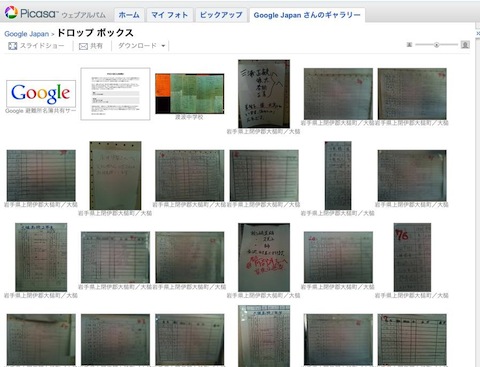This screenshot has height=367, width=480.
Task: Open the handwritten note with red writing
Action: pos(264,257)
